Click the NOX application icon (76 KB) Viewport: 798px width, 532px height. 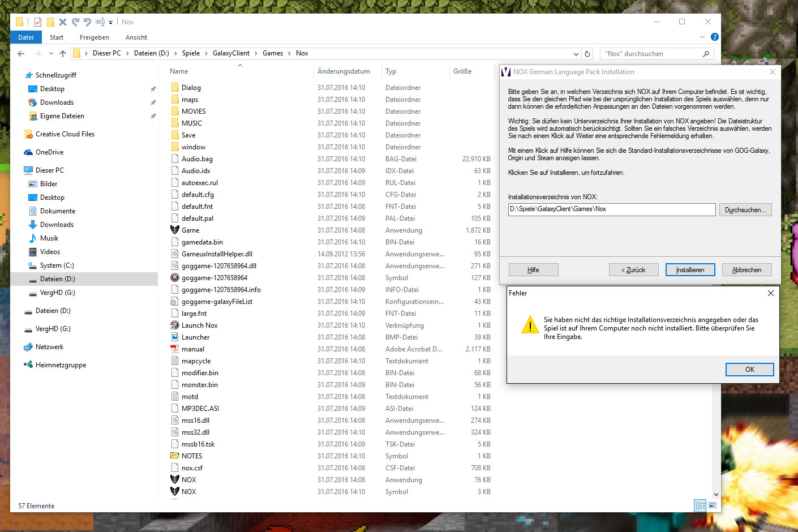click(175, 479)
